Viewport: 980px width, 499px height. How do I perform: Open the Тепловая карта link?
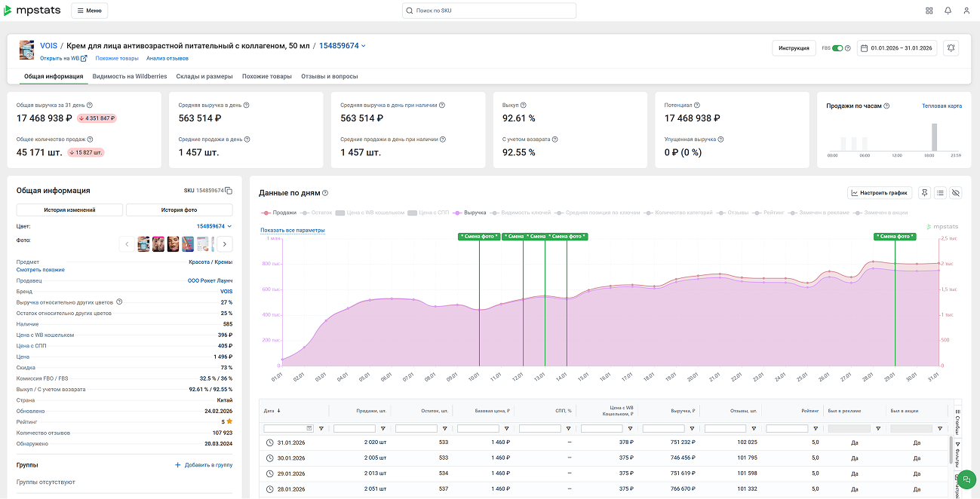click(x=942, y=106)
